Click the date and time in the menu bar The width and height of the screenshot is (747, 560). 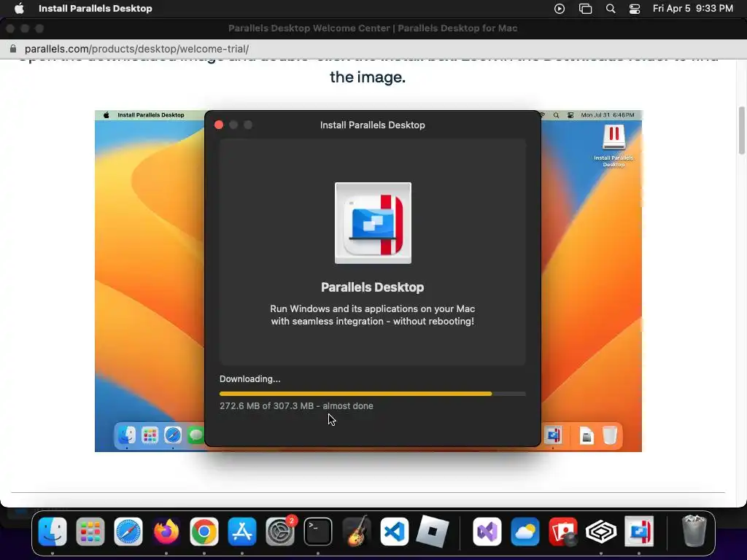693,9
